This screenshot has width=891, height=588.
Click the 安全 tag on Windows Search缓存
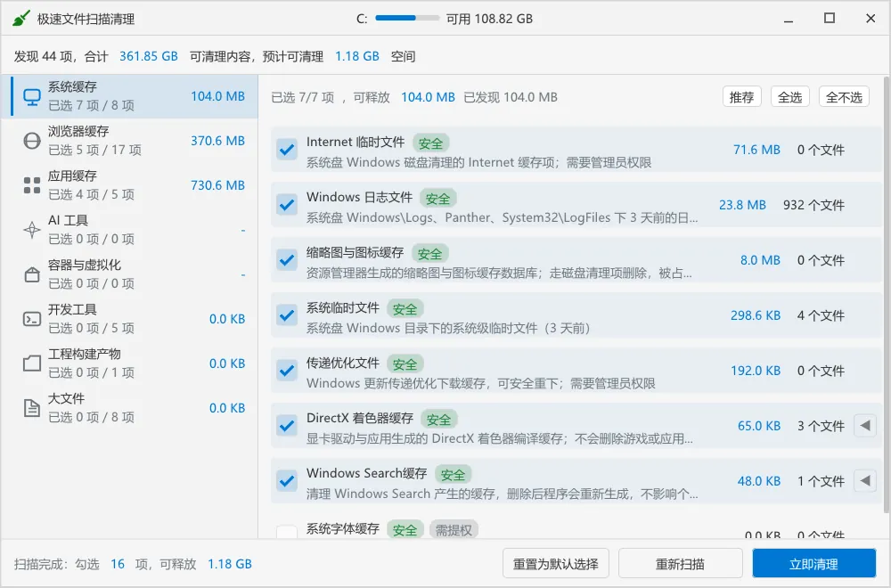[453, 474]
